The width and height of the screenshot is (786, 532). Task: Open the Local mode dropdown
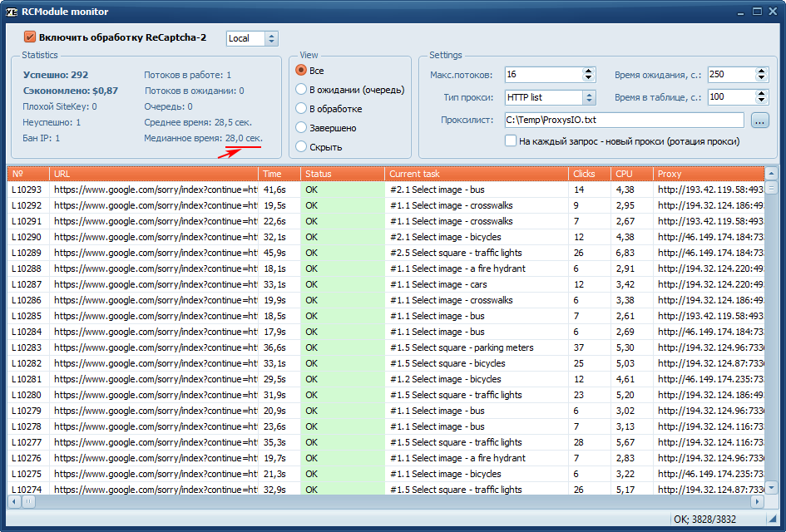pyautogui.click(x=272, y=38)
